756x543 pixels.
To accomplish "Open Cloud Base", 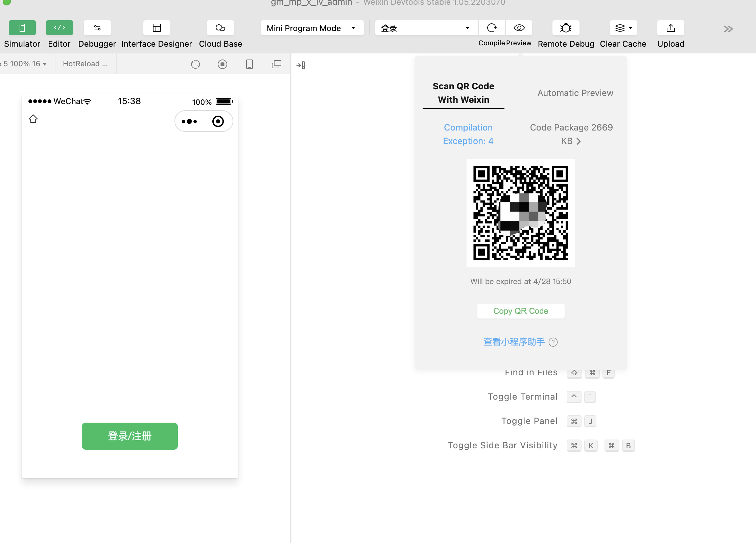I will coord(220,28).
